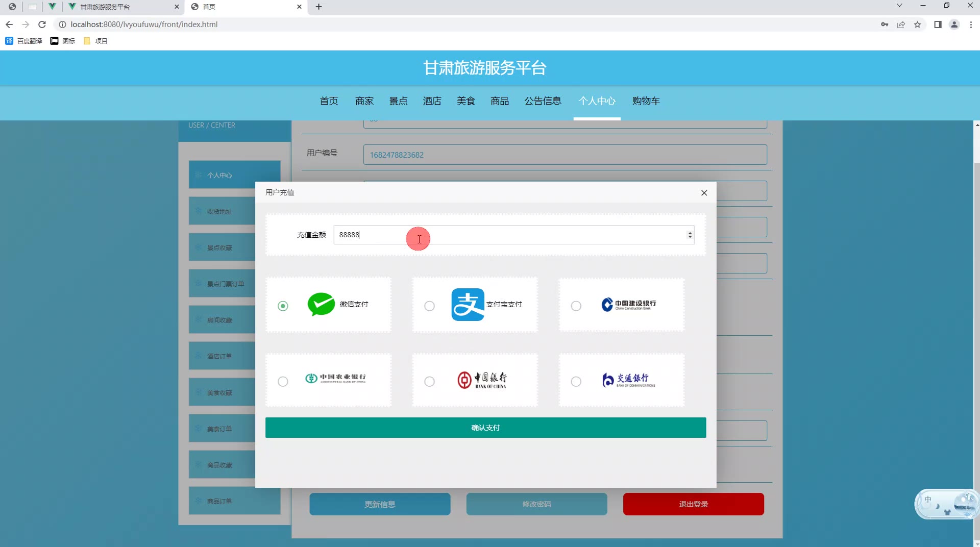Open the 商家 navigation item
Viewport: 980px width, 547px height.
point(364,101)
